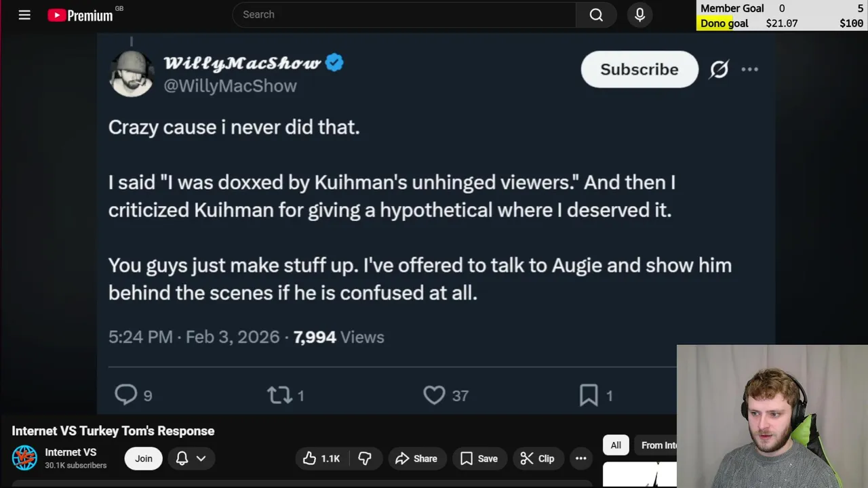Dislike the video with thumbs down
This screenshot has height=488, width=868.
(365, 459)
